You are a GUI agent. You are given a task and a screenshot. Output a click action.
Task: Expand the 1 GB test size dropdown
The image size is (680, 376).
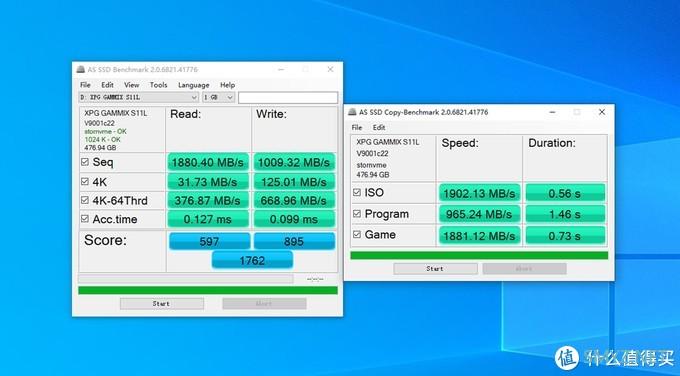pyautogui.click(x=219, y=98)
